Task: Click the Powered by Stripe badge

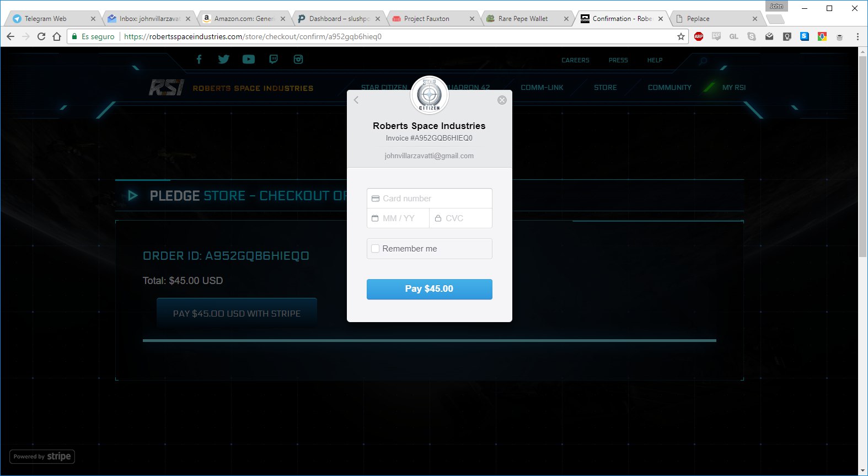Action: click(x=42, y=457)
